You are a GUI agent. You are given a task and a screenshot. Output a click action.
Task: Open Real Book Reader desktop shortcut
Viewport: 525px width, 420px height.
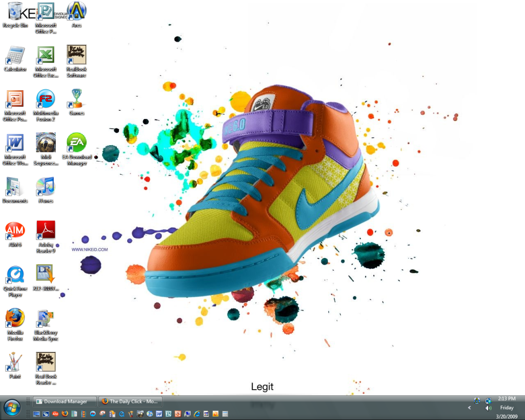pyautogui.click(x=46, y=369)
